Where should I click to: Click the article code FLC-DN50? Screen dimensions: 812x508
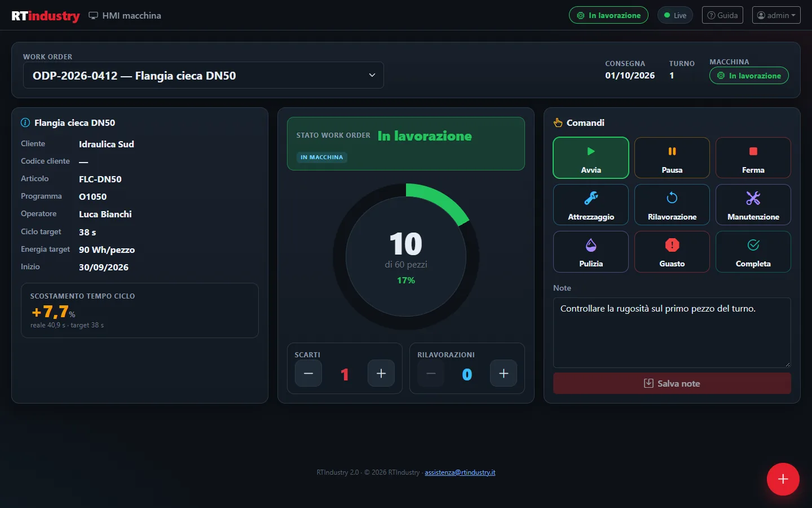(x=100, y=179)
